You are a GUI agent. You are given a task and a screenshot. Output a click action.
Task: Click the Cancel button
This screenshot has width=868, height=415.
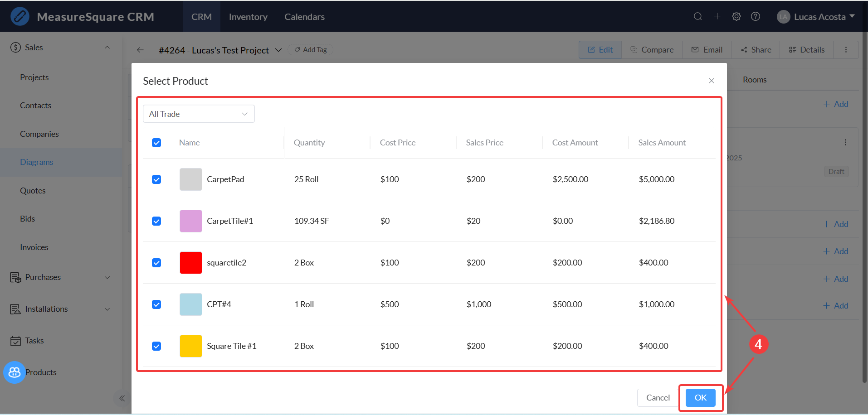tap(658, 398)
